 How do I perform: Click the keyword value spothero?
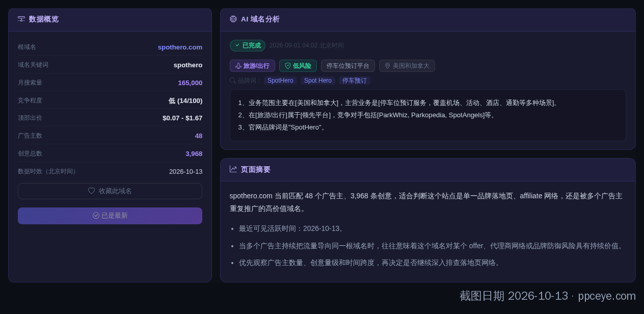click(x=188, y=65)
